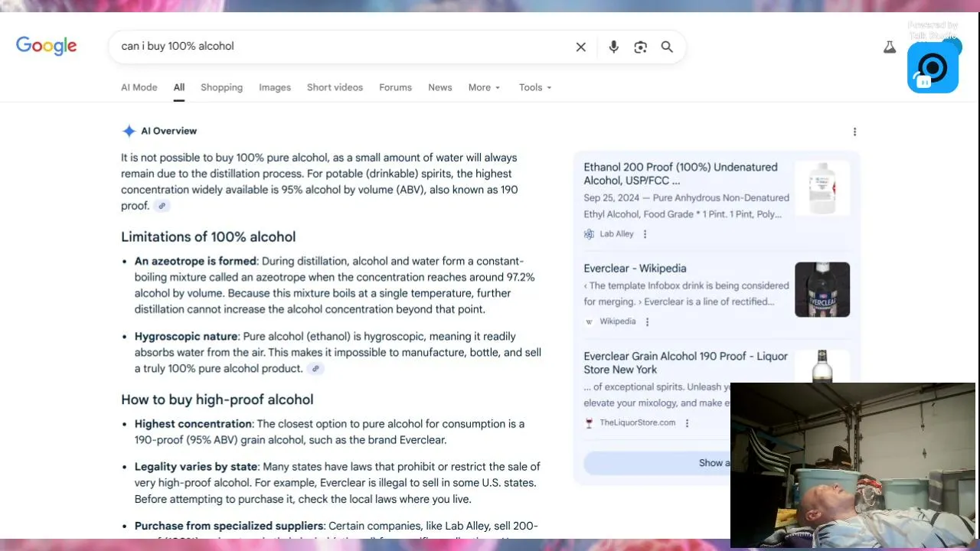Click the Everclear bottle thumbnail
The width and height of the screenshot is (980, 551).
pyautogui.click(x=822, y=289)
